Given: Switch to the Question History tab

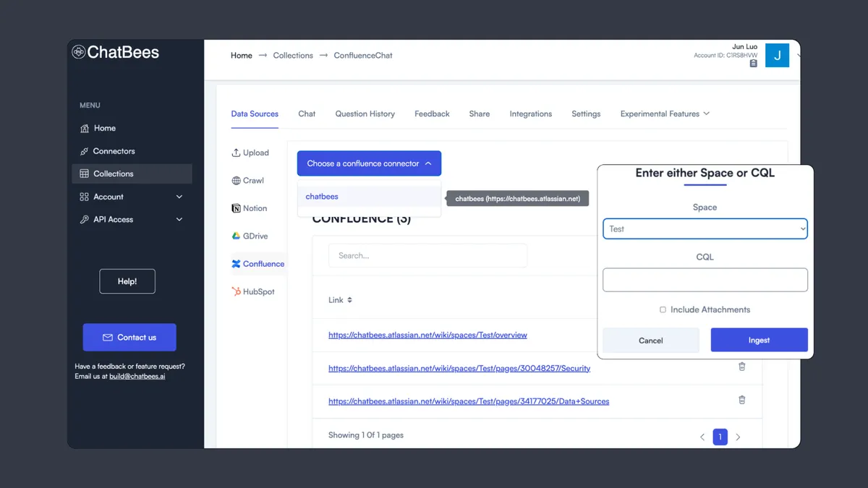Looking at the screenshot, I should point(365,114).
